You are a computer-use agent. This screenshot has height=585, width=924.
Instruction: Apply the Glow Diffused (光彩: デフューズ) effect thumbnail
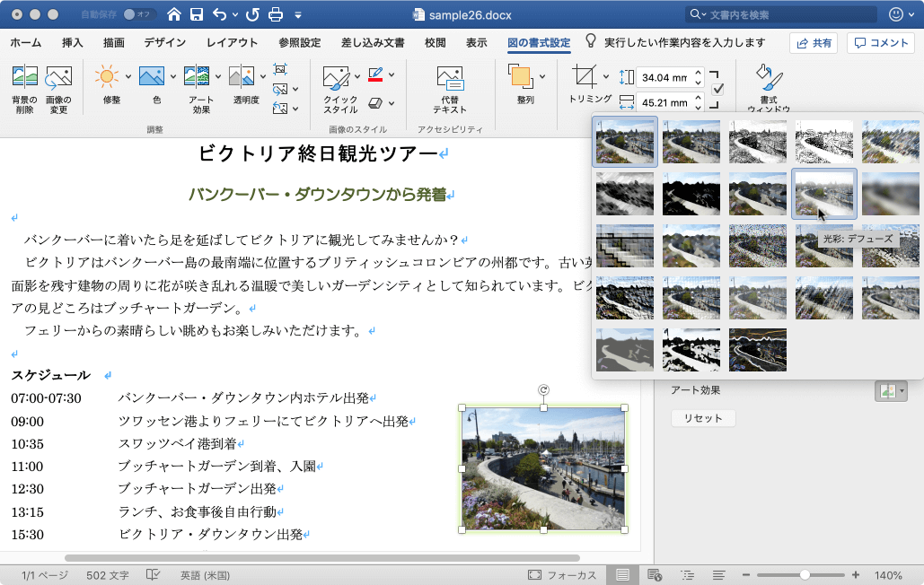pyautogui.click(x=823, y=193)
